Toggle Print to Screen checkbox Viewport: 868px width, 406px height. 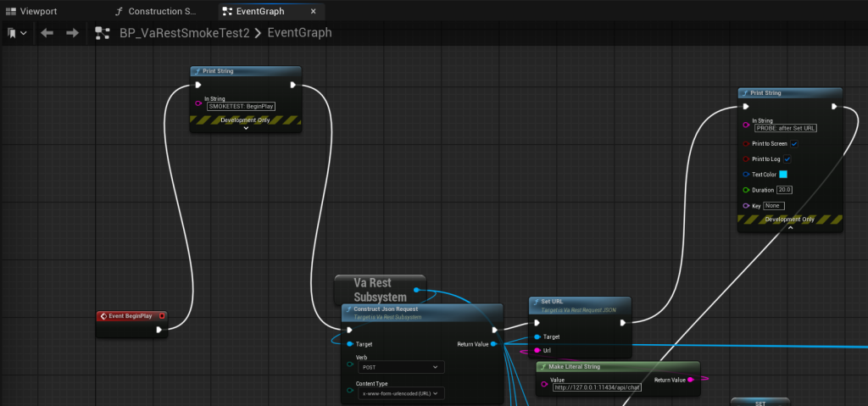(794, 144)
